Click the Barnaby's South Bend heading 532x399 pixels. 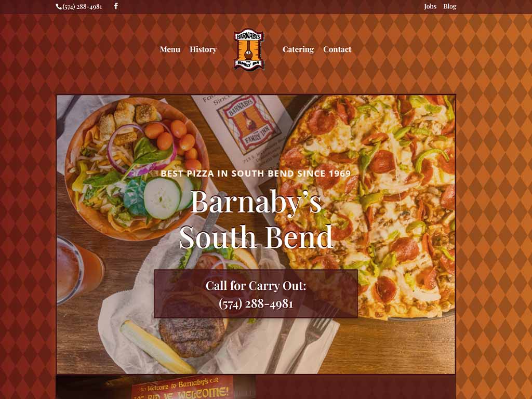(256, 219)
